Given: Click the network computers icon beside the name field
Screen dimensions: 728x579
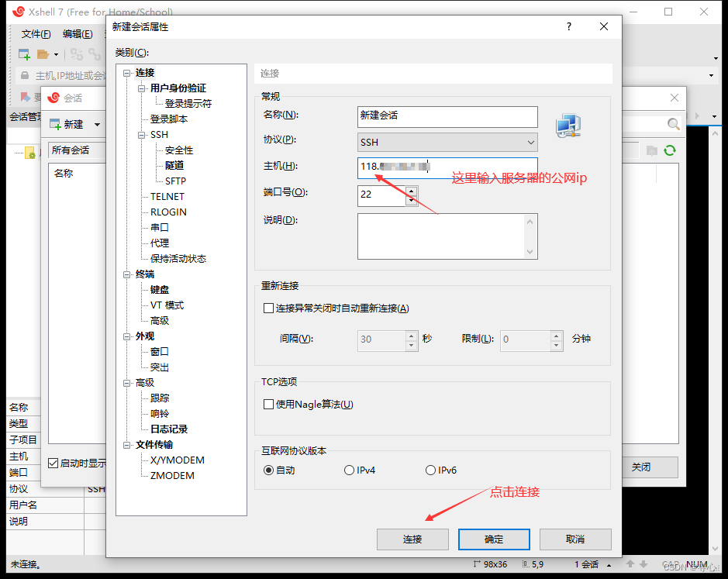Looking at the screenshot, I should tap(568, 126).
